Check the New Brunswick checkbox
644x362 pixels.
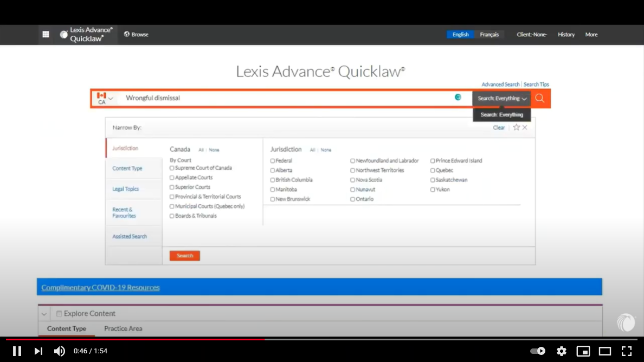tap(272, 199)
